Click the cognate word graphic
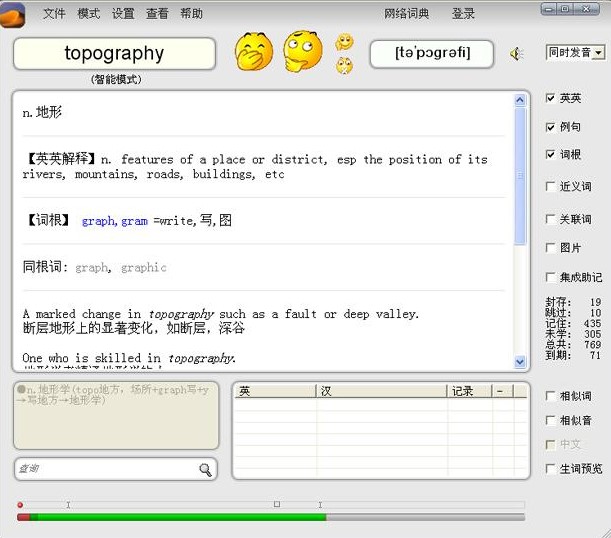This screenshot has width=611, height=538. pyautogui.click(x=144, y=268)
